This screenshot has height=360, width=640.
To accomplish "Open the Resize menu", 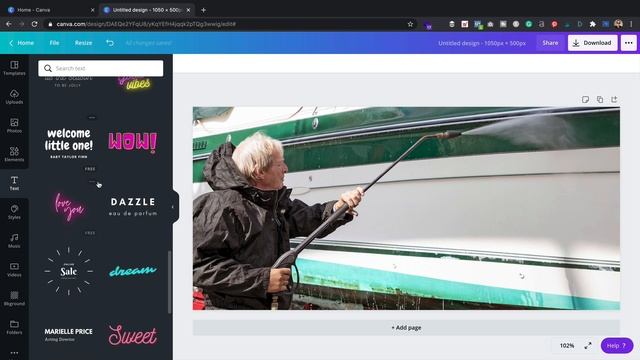I will point(83,42).
